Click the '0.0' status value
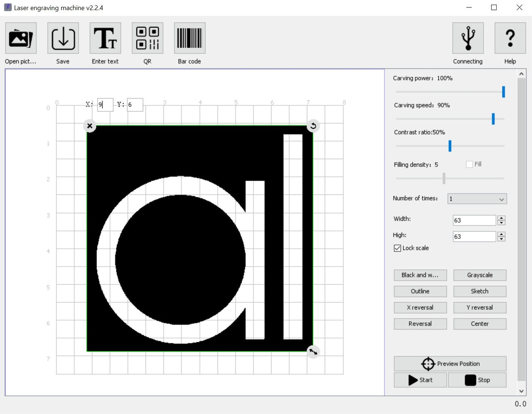The height and width of the screenshot is (414, 532). [x=520, y=404]
